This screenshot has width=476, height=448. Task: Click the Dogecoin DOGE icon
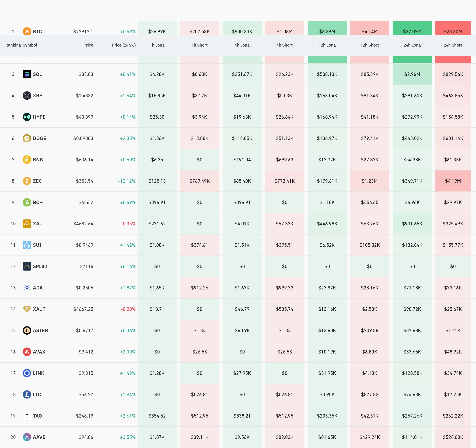pyautogui.click(x=27, y=138)
